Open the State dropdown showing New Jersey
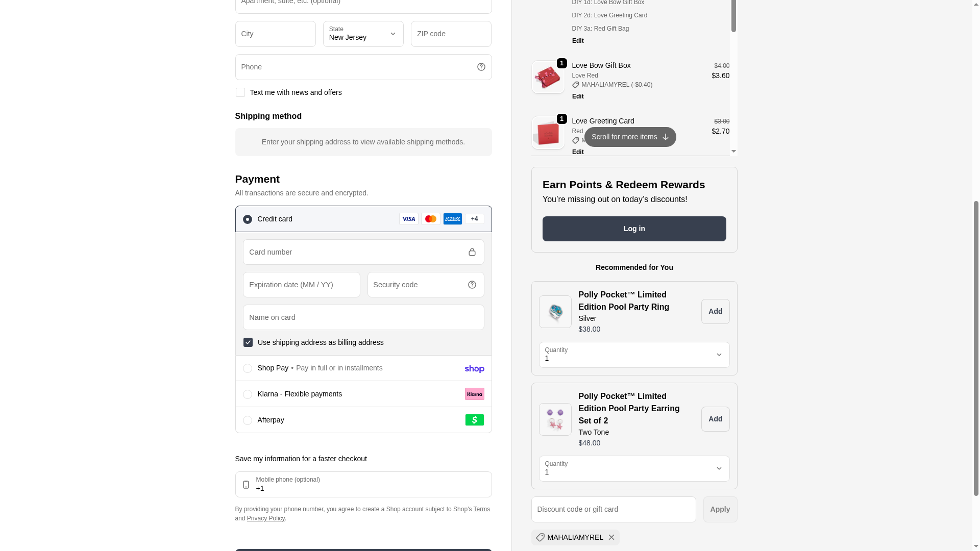The image size is (980, 551). pos(363,34)
